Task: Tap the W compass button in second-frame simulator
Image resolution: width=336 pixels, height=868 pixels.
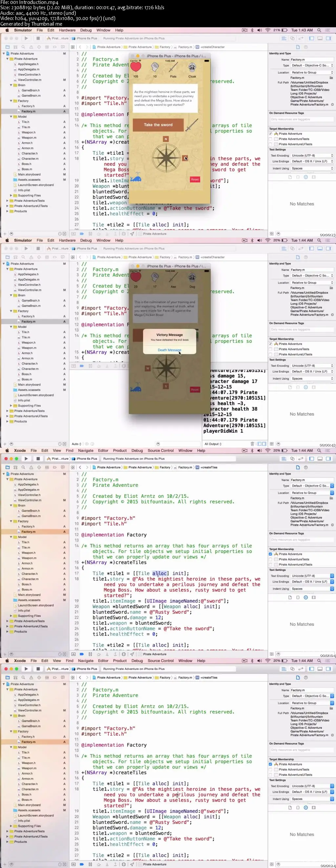Action: pos(147,368)
